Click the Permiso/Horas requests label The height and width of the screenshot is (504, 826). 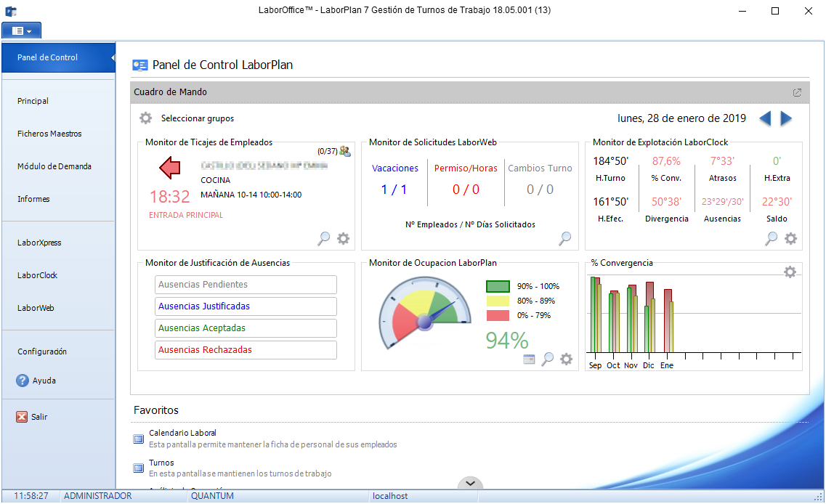[466, 168]
